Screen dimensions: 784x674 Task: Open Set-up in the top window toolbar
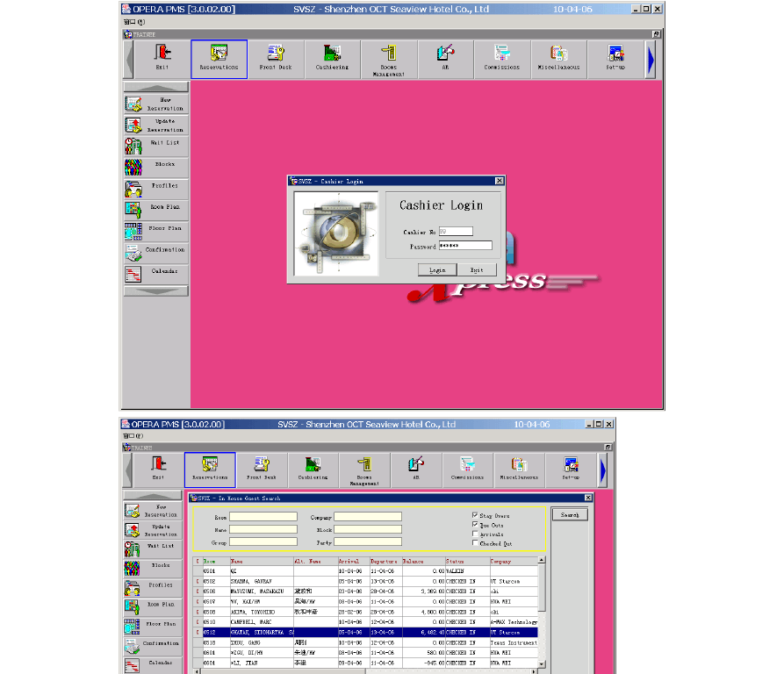[615, 58]
